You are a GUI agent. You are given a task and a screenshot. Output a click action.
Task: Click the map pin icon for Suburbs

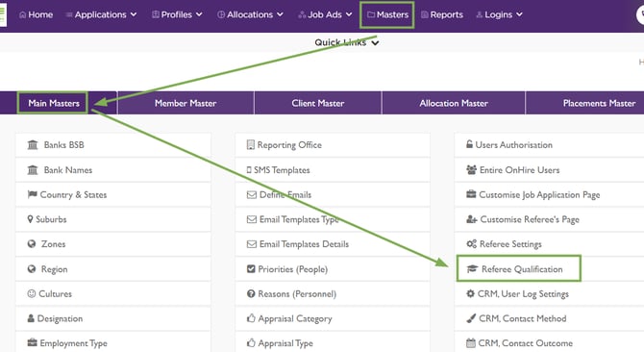pyautogui.click(x=30, y=219)
